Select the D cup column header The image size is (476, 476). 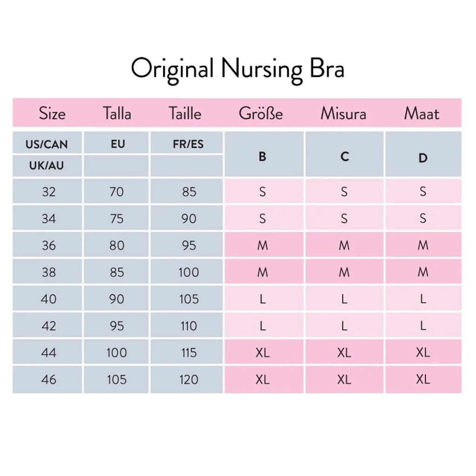pyautogui.click(x=423, y=158)
